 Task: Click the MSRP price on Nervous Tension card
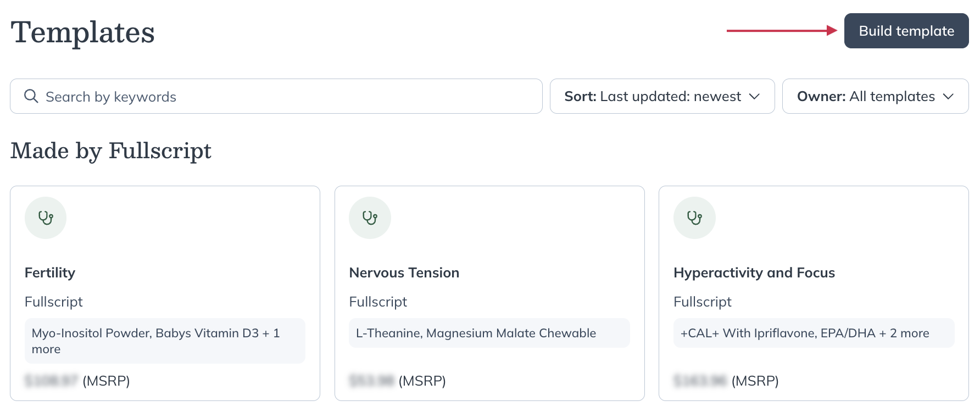(x=397, y=381)
